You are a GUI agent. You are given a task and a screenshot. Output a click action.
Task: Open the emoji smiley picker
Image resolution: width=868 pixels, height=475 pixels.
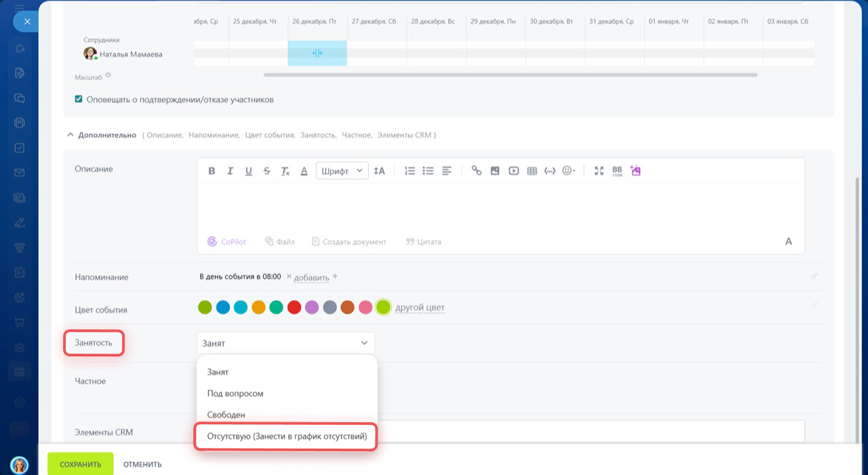point(569,171)
